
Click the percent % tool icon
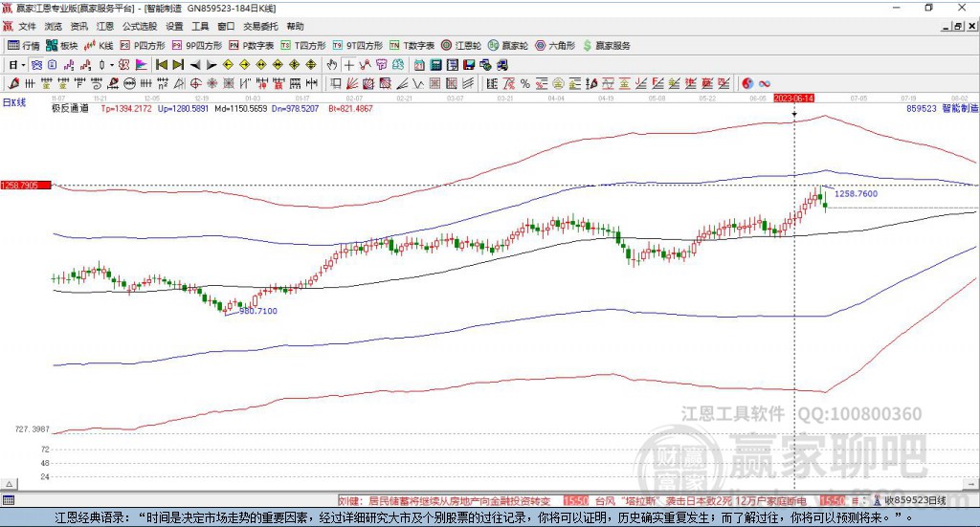click(x=525, y=83)
